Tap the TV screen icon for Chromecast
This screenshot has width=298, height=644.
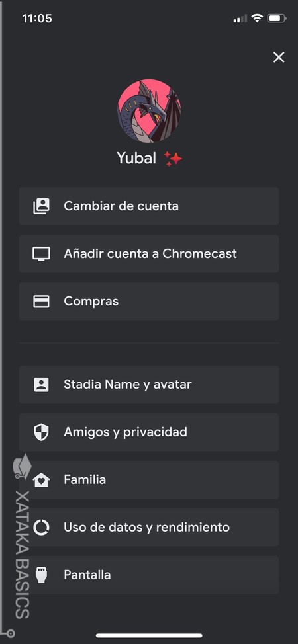41,254
